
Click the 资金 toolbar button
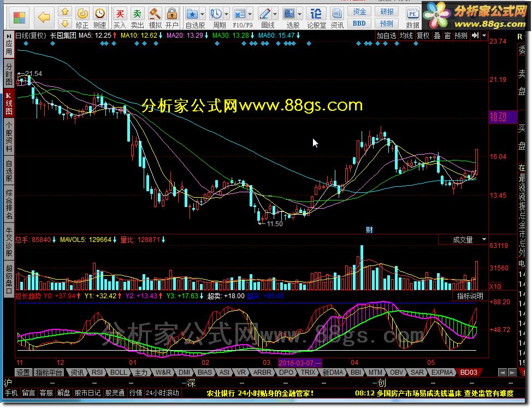(x=359, y=12)
